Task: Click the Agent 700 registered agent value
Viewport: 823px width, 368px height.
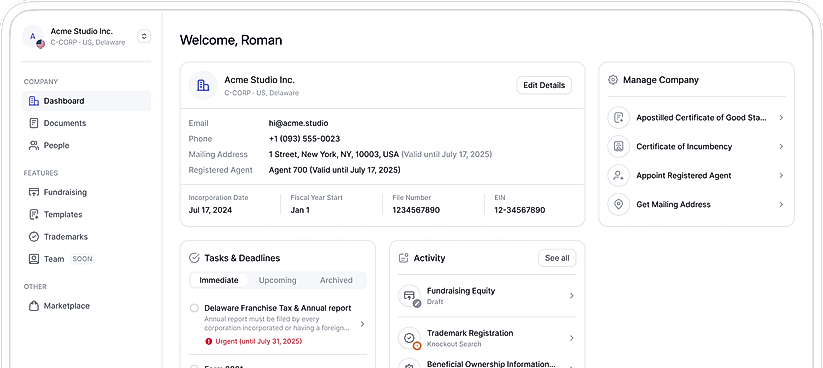Action: [x=334, y=170]
